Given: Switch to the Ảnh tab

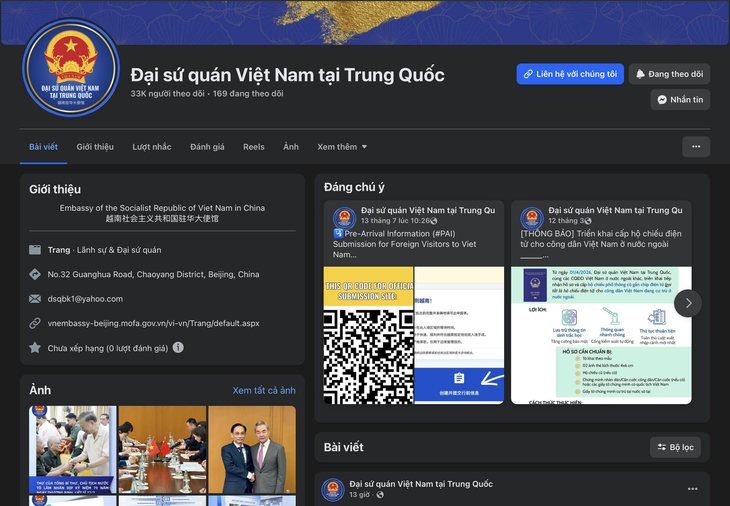Looking at the screenshot, I should click(x=291, y=147).
